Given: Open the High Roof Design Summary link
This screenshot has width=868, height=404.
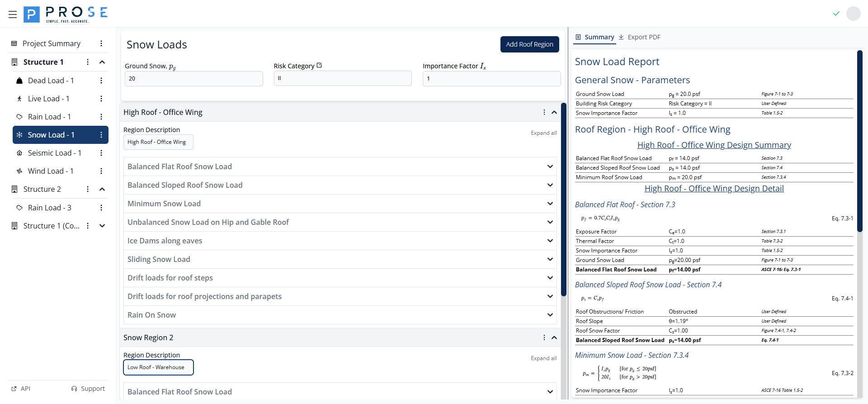Looking at the screenshot, I should (714, 145).
